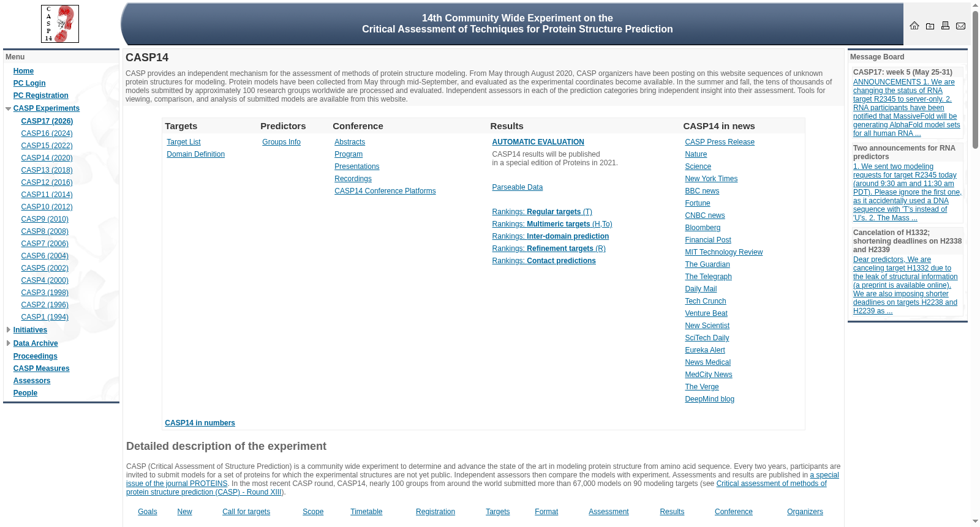Click the envelope mail icon in the header
Viewport: 980px width, 527px height.
[x=960, y=26]
